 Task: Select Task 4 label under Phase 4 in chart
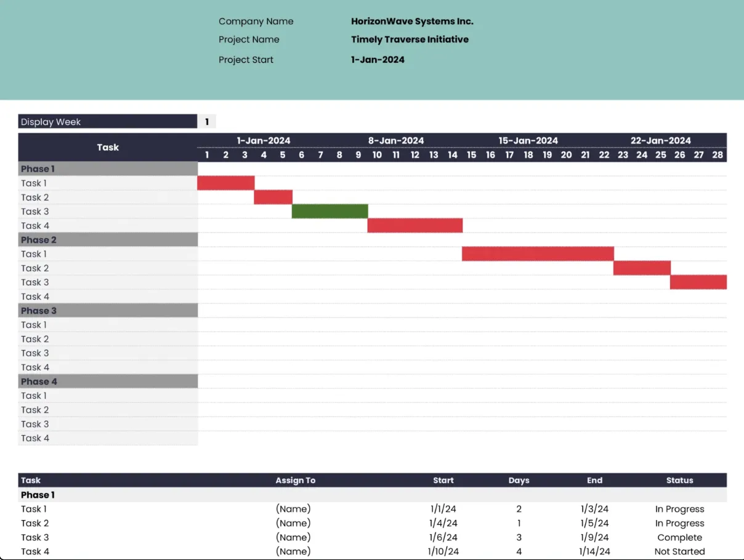[x=35, y=438]
